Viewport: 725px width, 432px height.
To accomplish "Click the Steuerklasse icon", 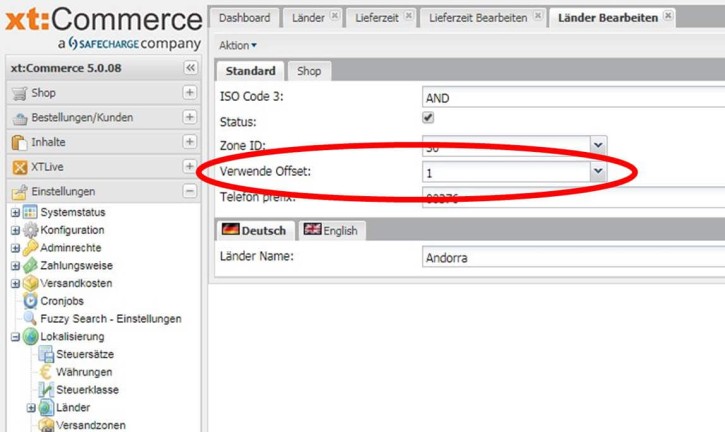I will 46,390.
